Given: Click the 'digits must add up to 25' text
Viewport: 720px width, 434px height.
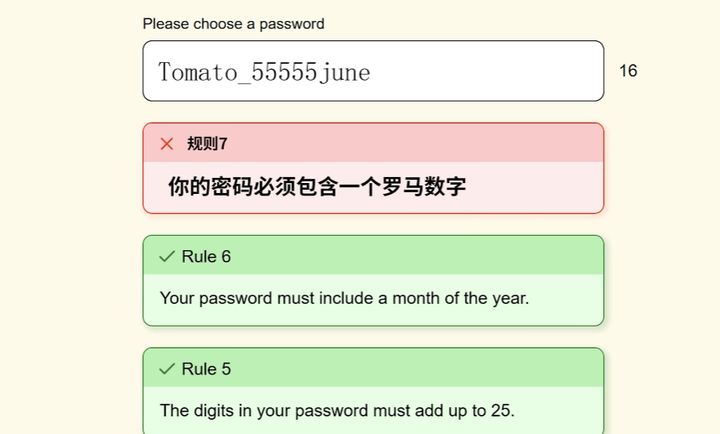Looking at the screenshot, I should coord(337,410).
